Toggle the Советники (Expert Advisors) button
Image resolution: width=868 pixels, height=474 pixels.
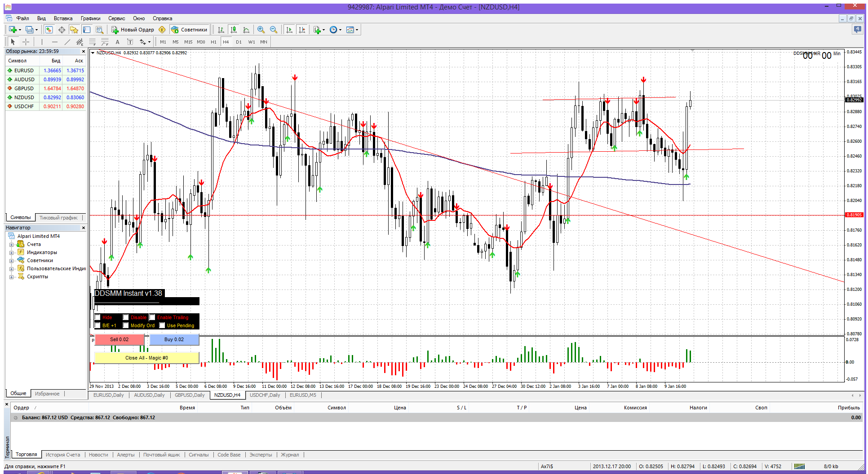pyautogui.click(x=189, y=30)
